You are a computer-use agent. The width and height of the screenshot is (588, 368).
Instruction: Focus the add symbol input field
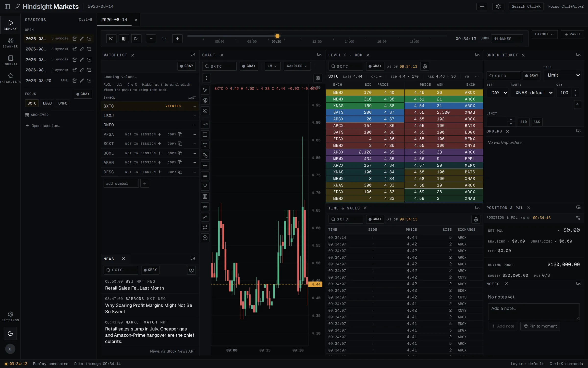(121, 183)
